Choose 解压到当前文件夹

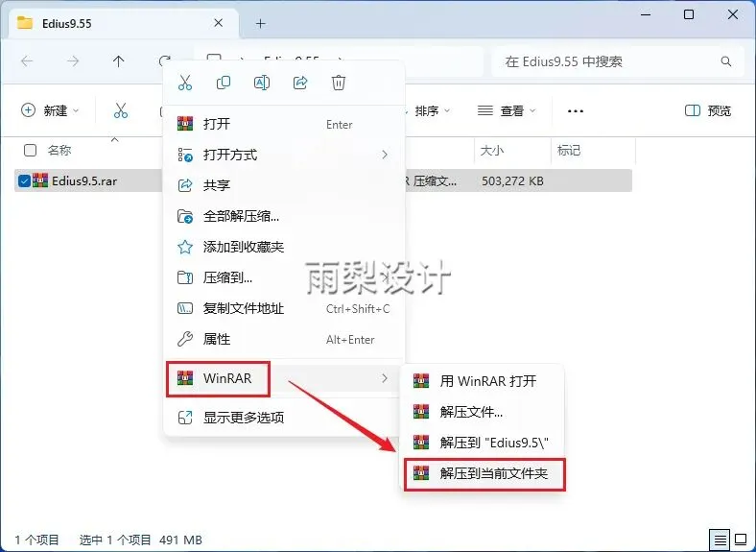(x=484, y=473)
